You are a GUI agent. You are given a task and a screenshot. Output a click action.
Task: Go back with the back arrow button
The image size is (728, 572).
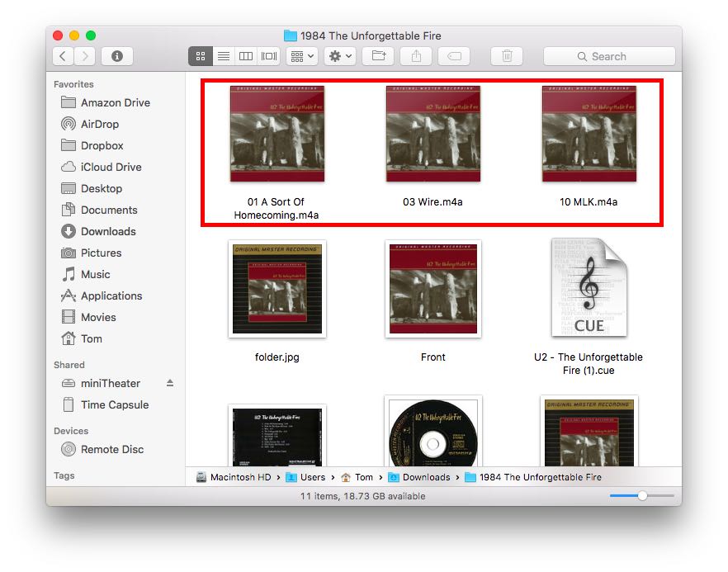63,56
